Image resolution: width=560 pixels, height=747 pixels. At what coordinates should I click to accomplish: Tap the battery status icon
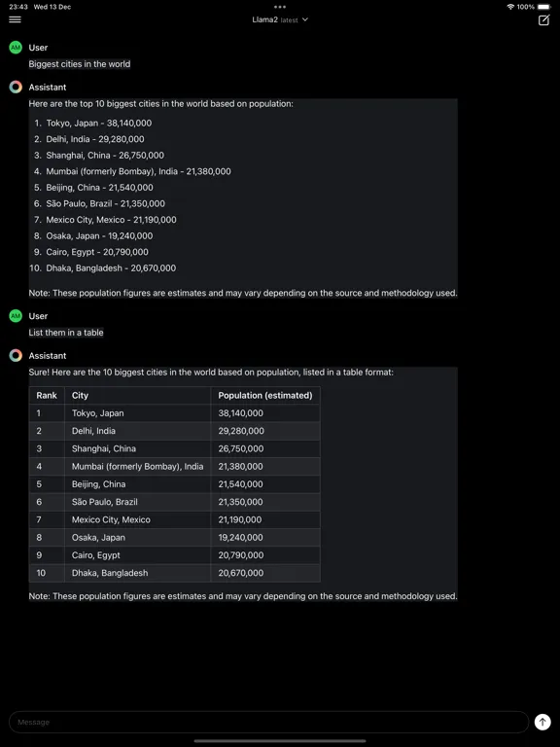point(543,7)
